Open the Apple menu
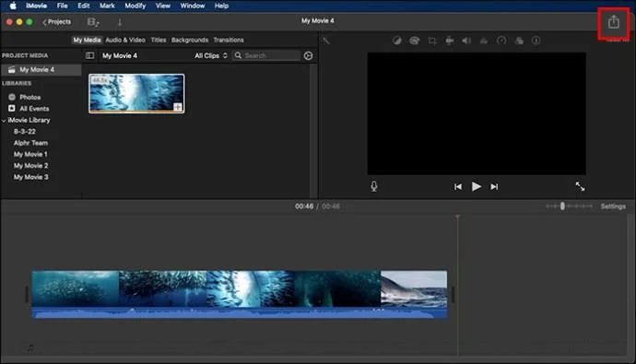 coord(13,6)
